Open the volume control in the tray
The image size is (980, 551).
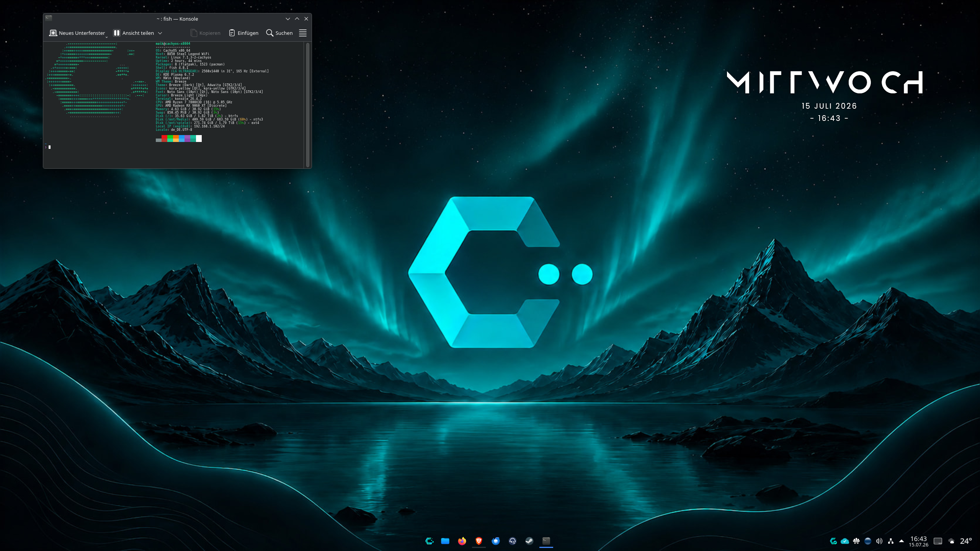pyautogui.click(x=879, y=541)
